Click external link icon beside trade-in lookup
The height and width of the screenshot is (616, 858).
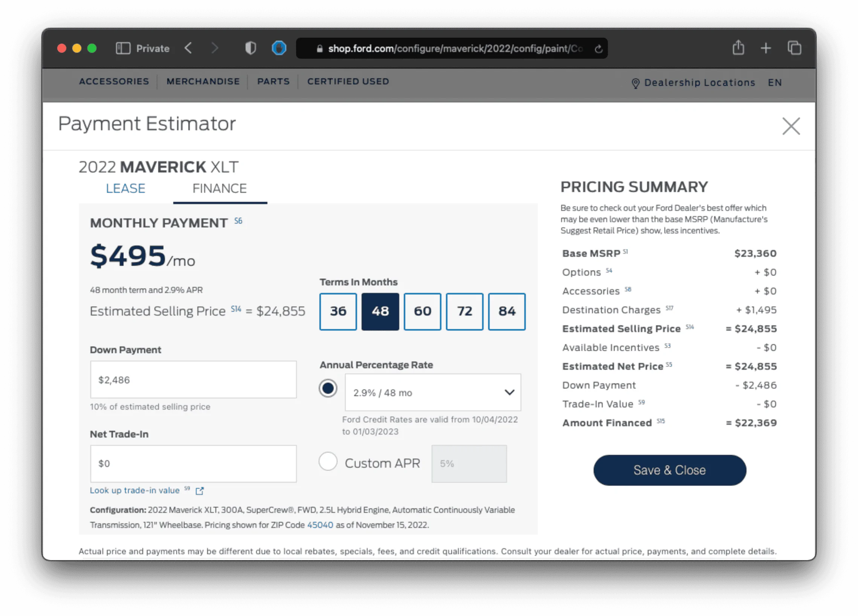pyautogui.click(x=199, y=491)
